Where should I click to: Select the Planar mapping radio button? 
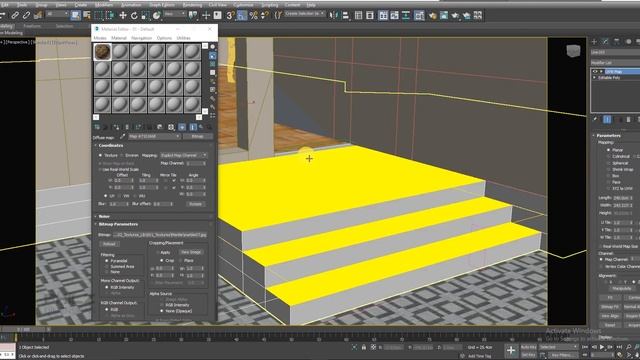pyautogui.click(x=609, y=150)
